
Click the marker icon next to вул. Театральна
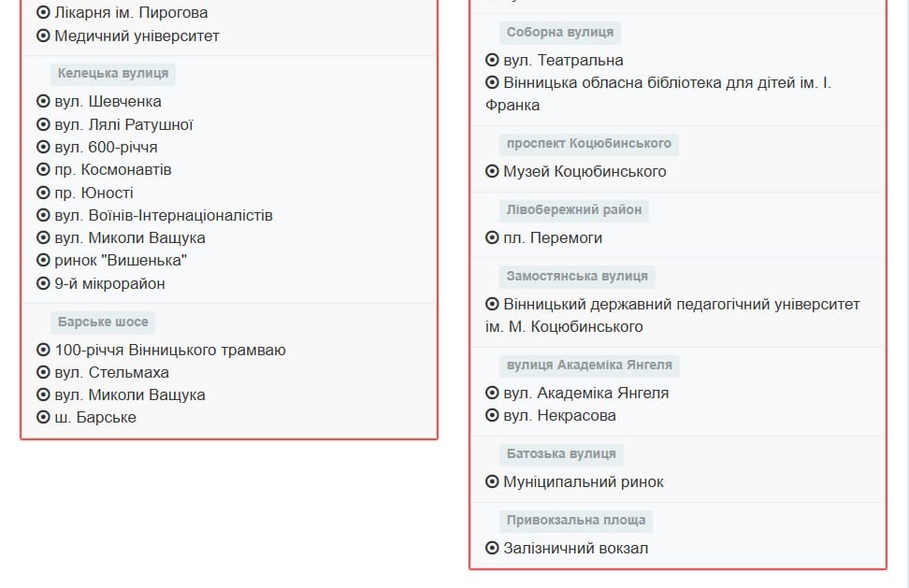point(492,61)
